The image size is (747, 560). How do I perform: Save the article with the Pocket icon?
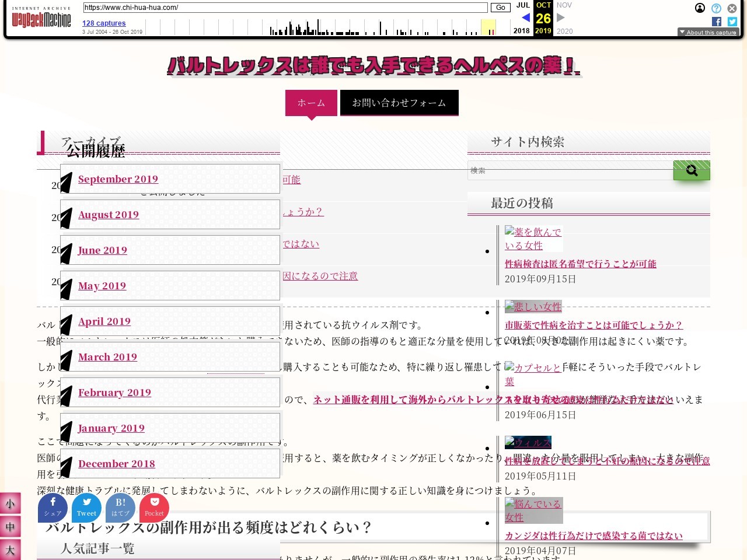coord(154,507)
